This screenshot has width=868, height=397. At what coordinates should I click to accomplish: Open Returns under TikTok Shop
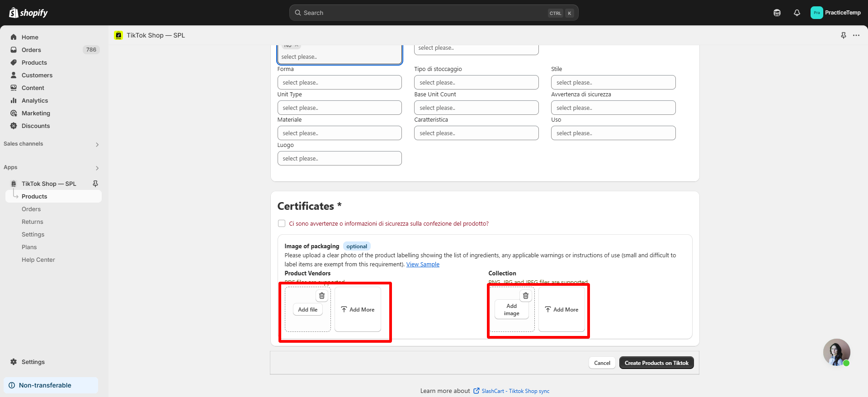pos(33,222)
